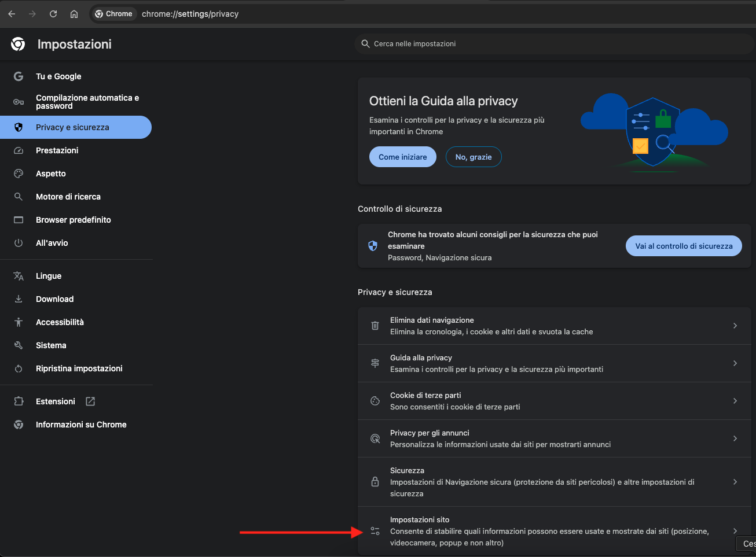This screenshot has height=557, width=756.
Task: Click the Password, Navigazione sicura text
Action: [x=439, y=258]
